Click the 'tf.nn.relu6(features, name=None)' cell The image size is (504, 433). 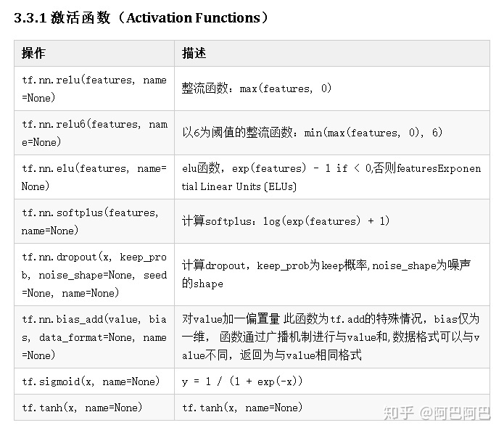coord(94,133)
